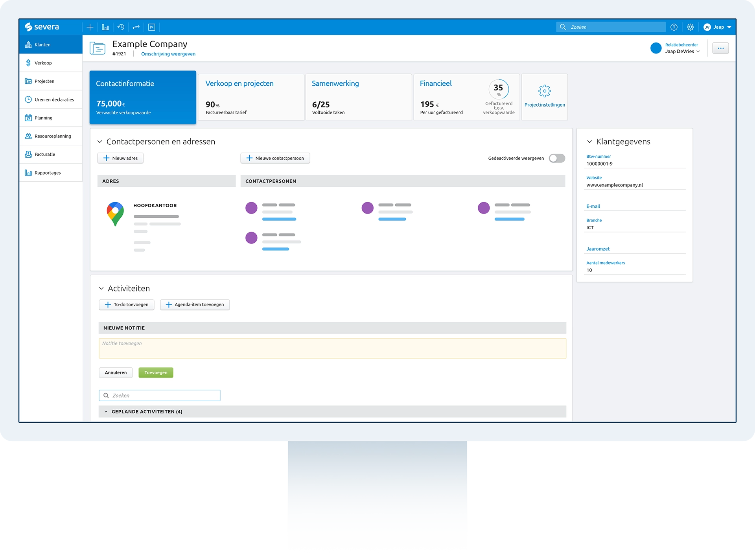This screenshot has width=755, height=560.
Task: Click the recent history clock icon
Action: (121, 27)
